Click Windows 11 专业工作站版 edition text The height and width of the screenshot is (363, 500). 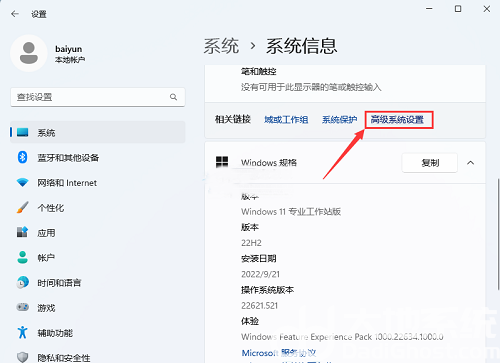(x=291, y=211)
